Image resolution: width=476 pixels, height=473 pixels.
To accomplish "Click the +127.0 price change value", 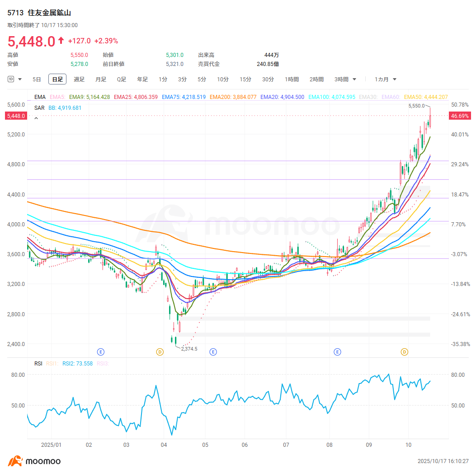I will [x=79, y=41].
